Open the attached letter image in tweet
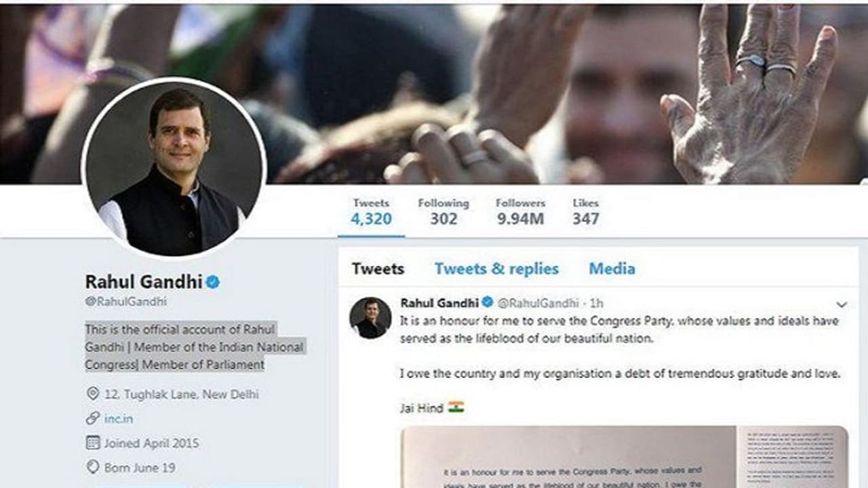Viewport: 868px width, 488px height. [x=624, y=456]
